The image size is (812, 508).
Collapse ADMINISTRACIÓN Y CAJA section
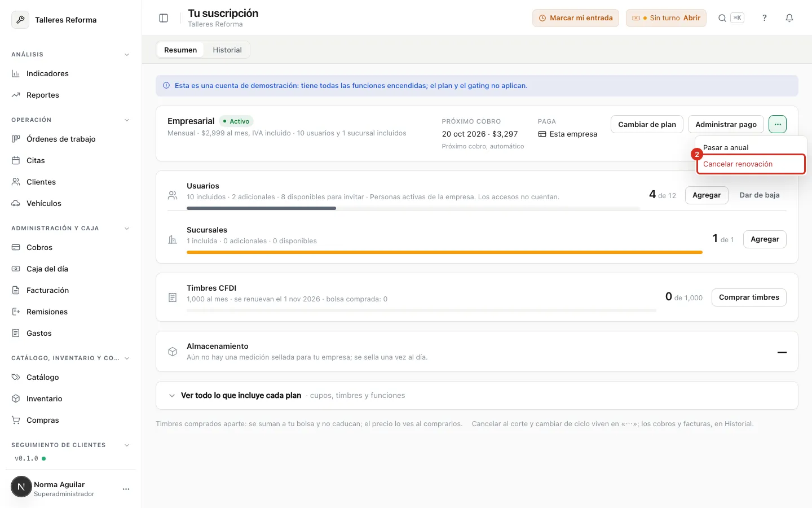(x=127, y=229)
